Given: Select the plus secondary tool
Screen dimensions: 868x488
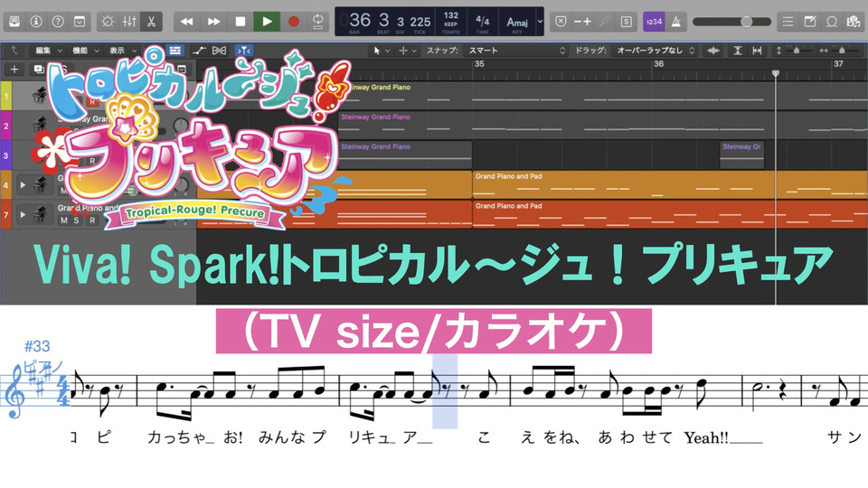Looking at the screenshot, I should point(403,51).
